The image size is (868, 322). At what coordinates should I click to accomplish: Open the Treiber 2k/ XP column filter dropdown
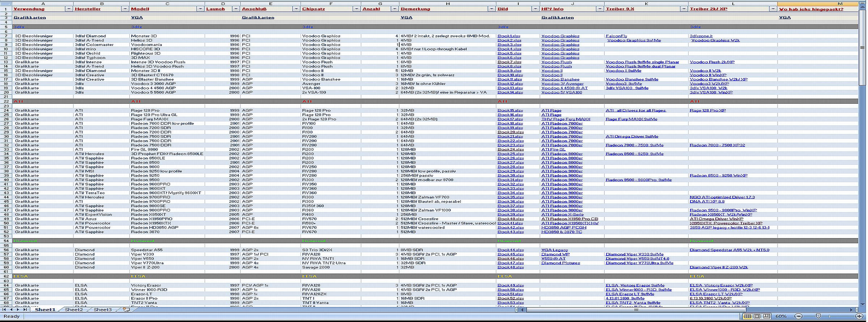773,9
